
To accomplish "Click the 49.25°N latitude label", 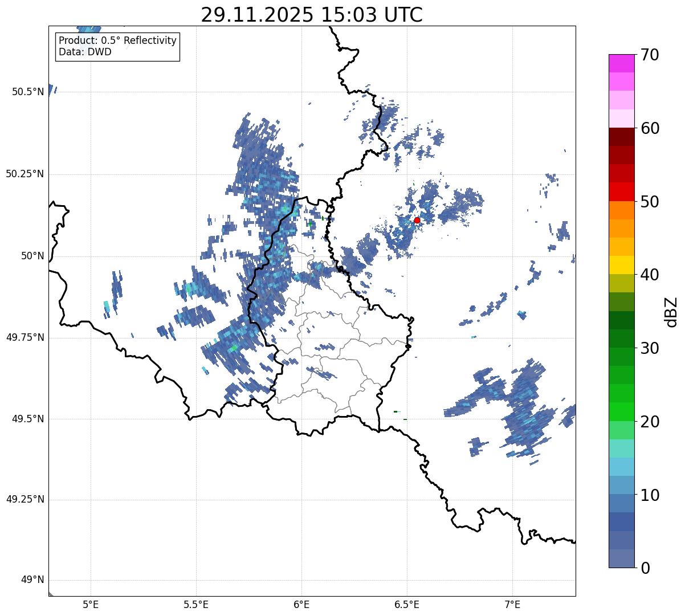I will 25,500.
